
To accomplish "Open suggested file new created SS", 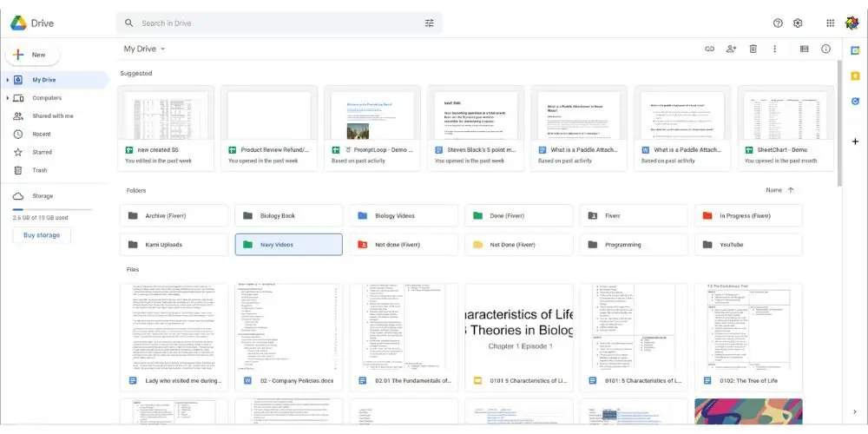I will tap(166, 128).
